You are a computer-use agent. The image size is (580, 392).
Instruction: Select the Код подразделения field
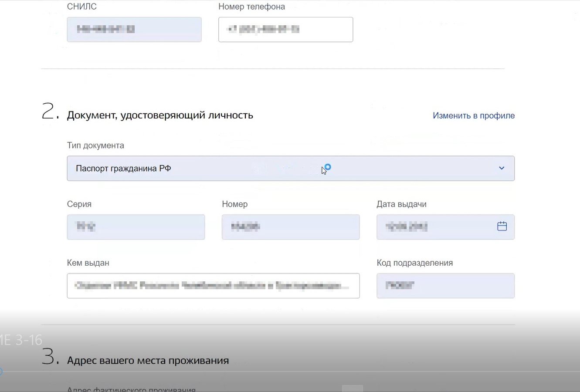tap(445, 286)
